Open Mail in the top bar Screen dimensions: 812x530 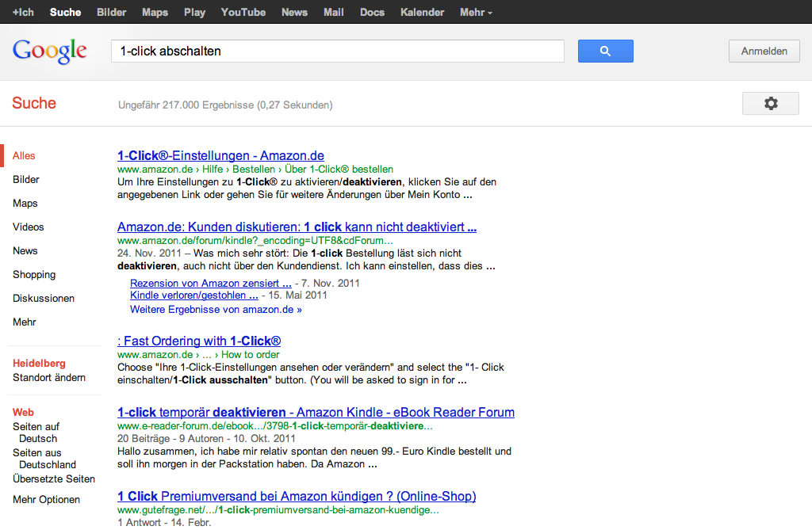334,12
